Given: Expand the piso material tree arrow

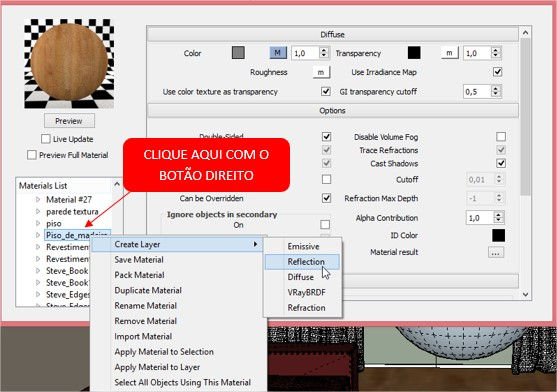Looking at the screenshot, I should tap(38, 223).
